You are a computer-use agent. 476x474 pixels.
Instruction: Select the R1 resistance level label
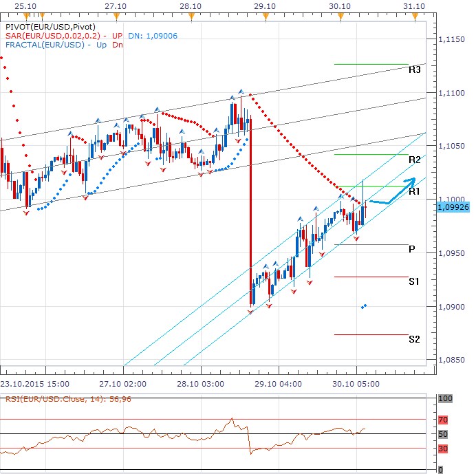pyautogui.click(x=414, y=193)
